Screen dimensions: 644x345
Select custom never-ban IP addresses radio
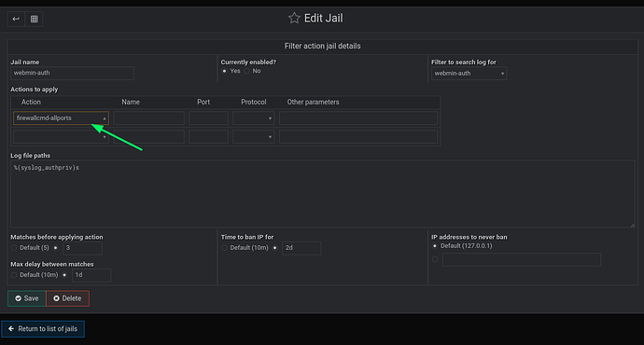click(435, 259)
